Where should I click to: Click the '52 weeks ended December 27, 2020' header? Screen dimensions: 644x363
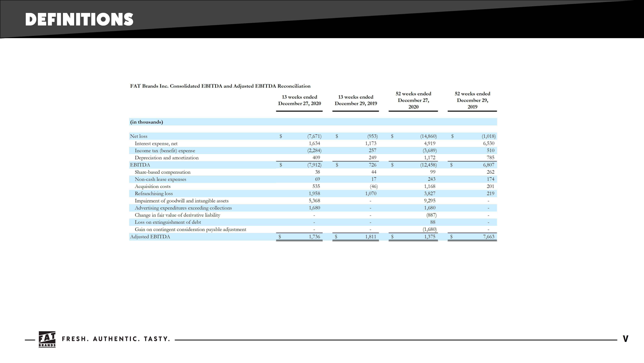point(413,100)
